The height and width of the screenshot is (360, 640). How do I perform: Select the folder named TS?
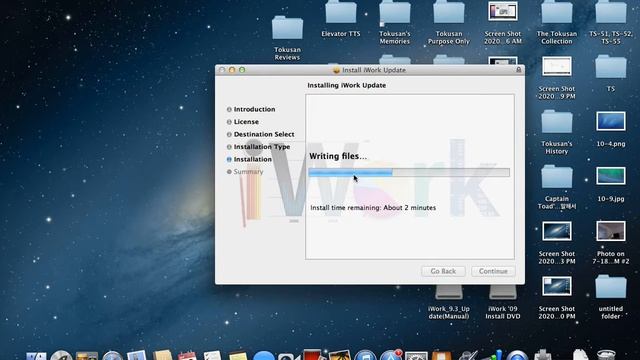click(x=611, y=67)
